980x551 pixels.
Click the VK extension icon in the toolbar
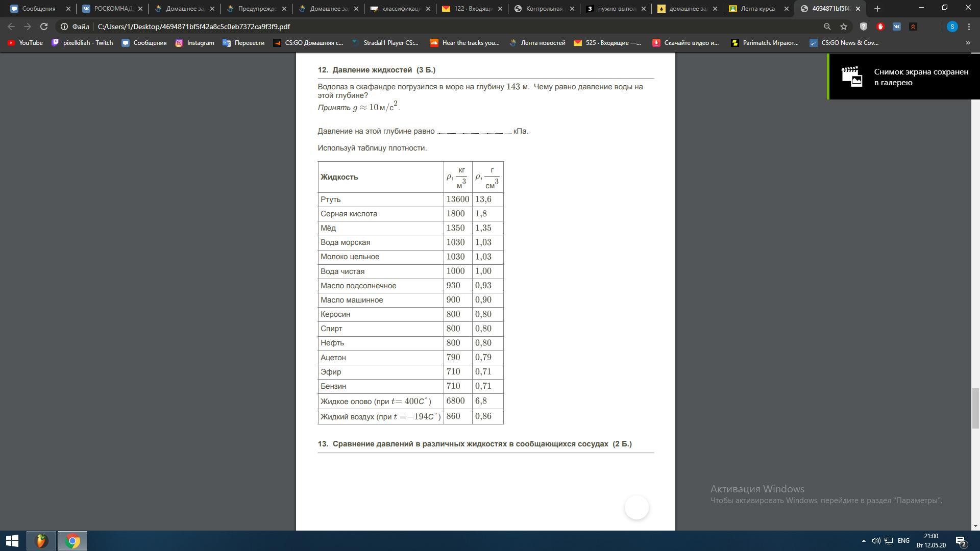[896, 27]
